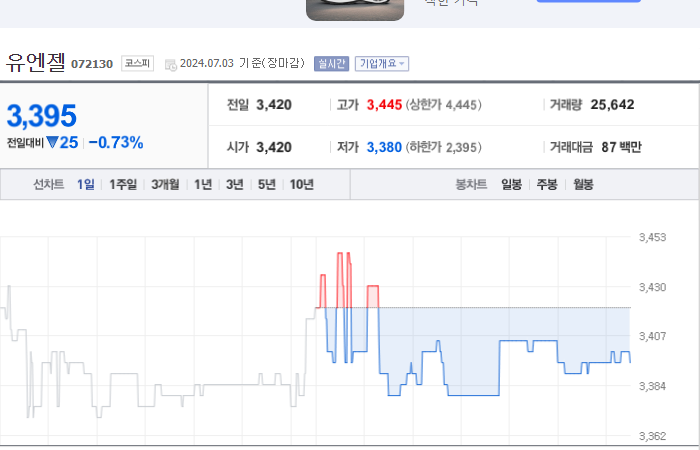700x450 pixels.
Task: Switch chart to 5년 range
Action: [x=267, y=184]
